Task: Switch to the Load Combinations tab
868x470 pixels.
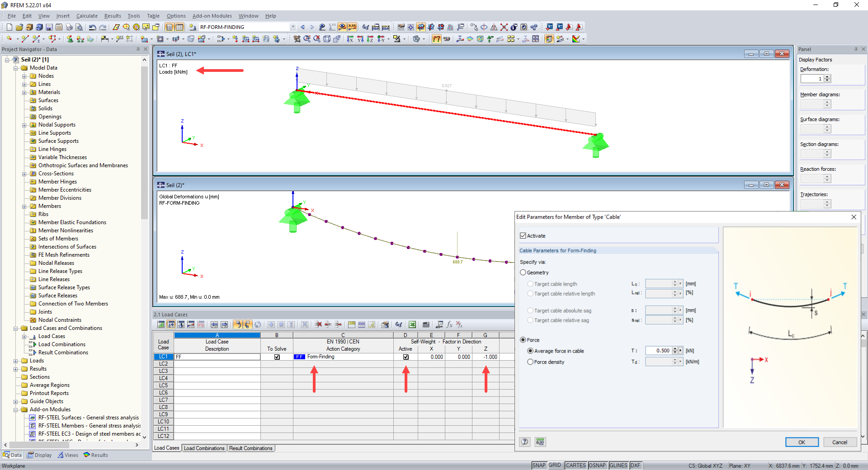Action: [x=204, y=448]
